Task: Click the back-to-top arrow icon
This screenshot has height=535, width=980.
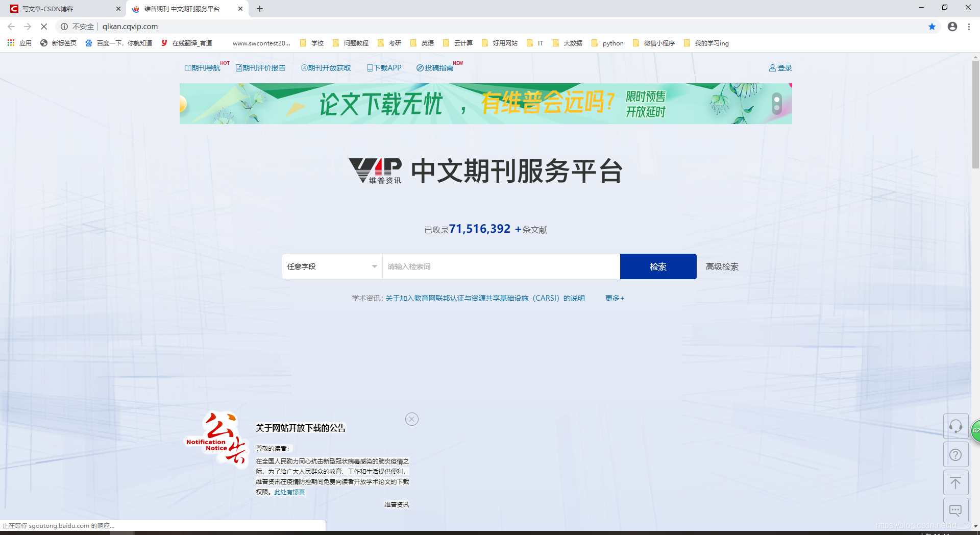Action: point(955,482)
